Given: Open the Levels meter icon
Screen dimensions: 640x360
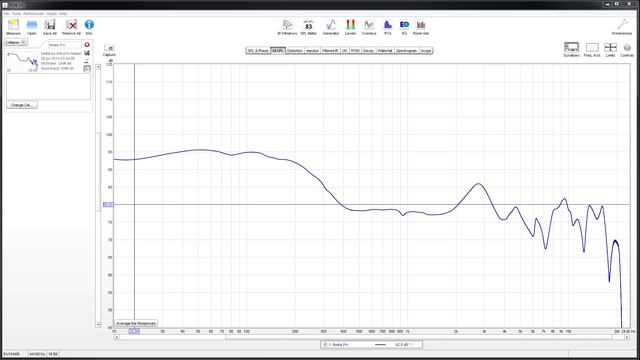Looking at the screenshot, I should point(350,25).
